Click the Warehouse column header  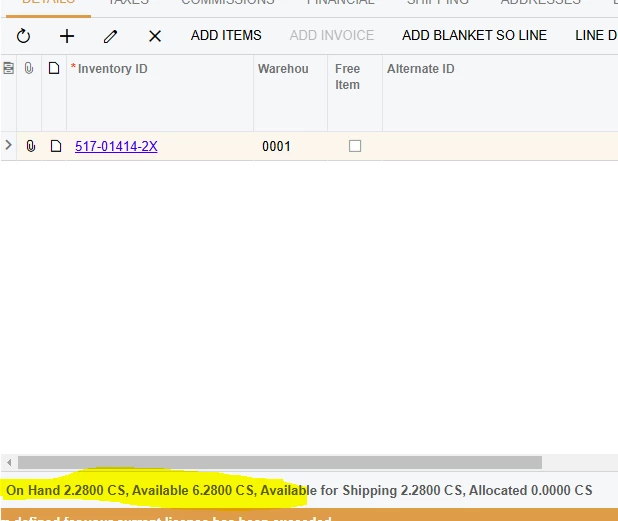(x=290, y=93)
